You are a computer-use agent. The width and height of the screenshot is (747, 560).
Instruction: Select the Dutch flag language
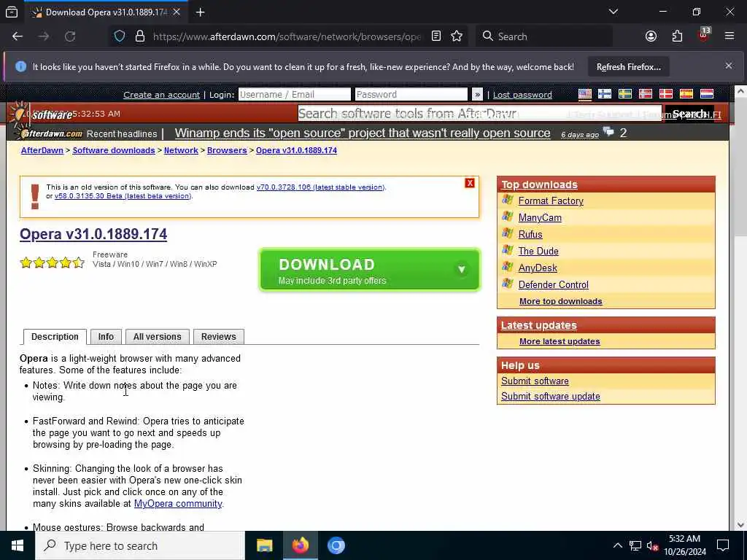(706, 94)
